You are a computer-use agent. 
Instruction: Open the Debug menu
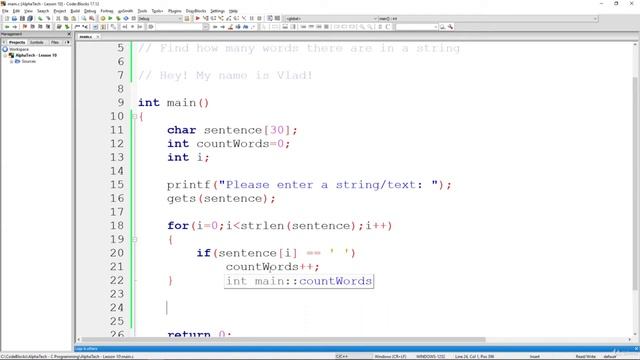(90, 11)
